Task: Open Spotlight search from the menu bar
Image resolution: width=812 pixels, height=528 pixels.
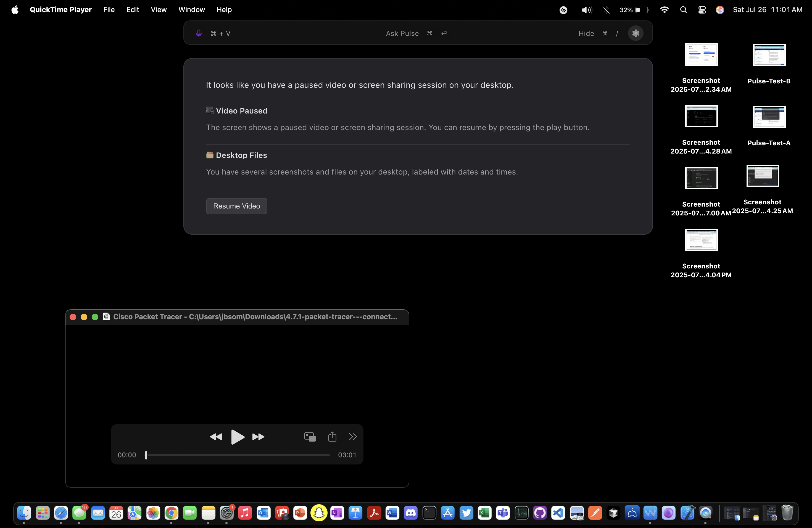Action: click(x=683, y=10)
